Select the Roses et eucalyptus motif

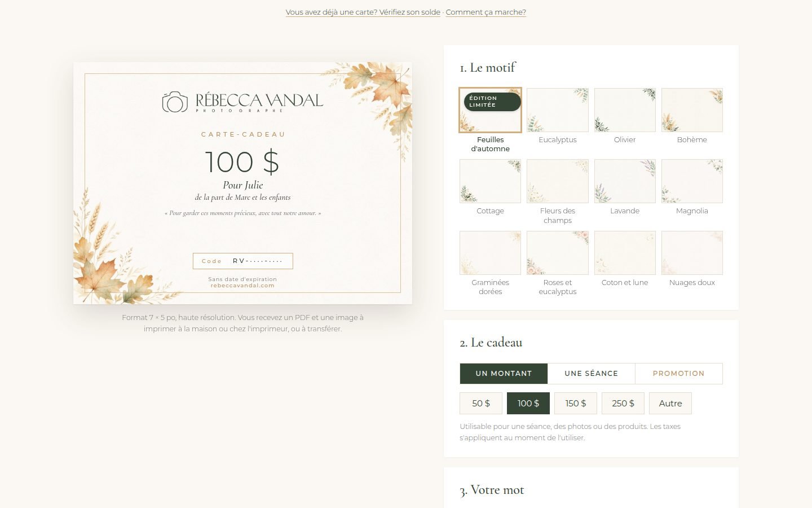click(x=557, y=253)
